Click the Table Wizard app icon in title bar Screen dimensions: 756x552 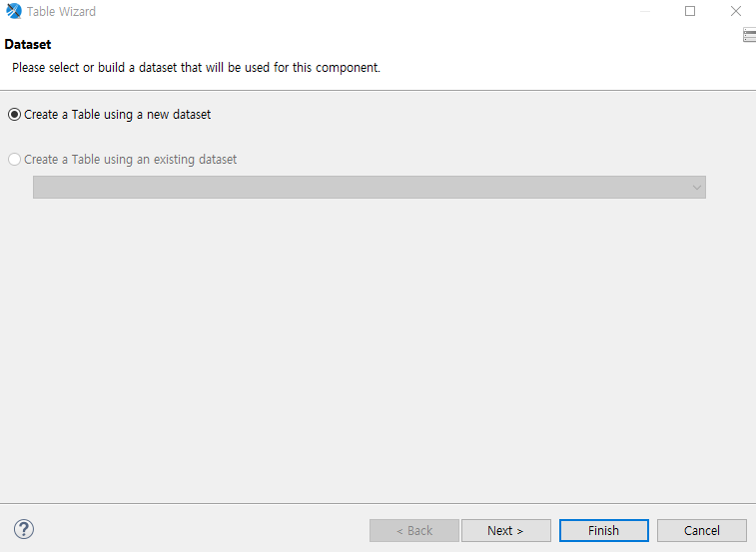click(x=14, y=11)
